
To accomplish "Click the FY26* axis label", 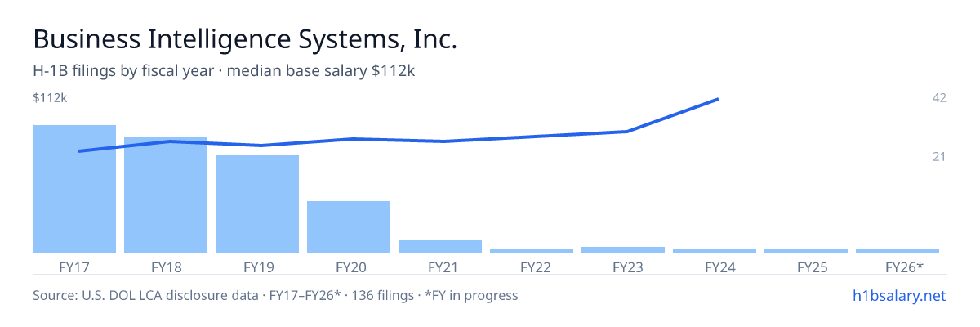I will pyautogui.click(x=904, y=267).
